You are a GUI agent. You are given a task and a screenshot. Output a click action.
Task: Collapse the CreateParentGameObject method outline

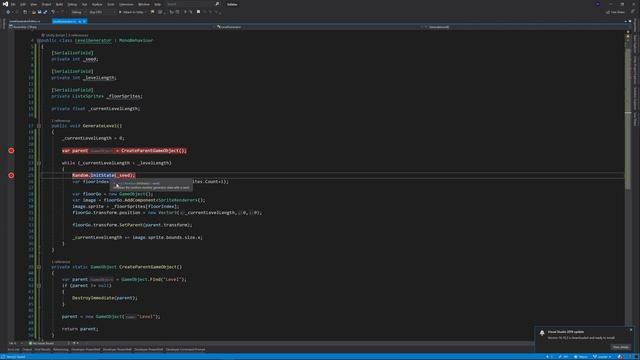pos(39,267)
